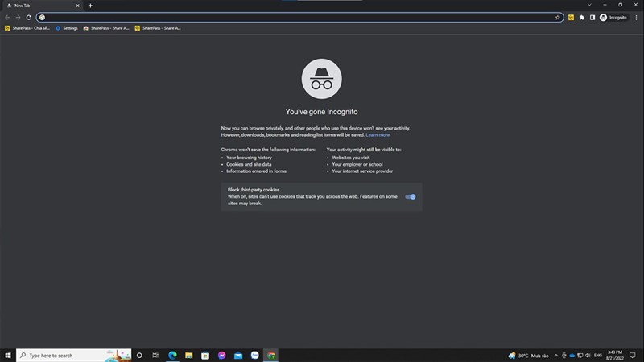This screenshot has width=644, height=362.
Task: Open Microsoft Store from taskbar
Action: (x=205, y=356)
